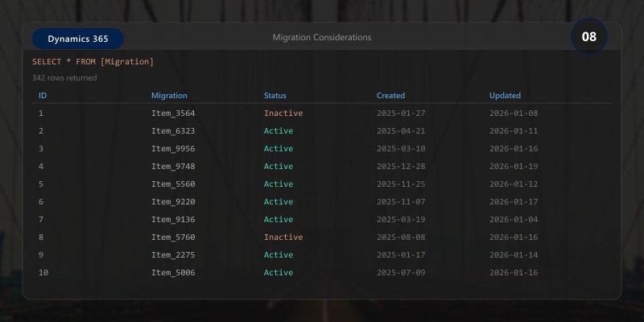The image size is (644, 322).
Task: Click ID cell of Item_9956 row
Action: point(41,148)
